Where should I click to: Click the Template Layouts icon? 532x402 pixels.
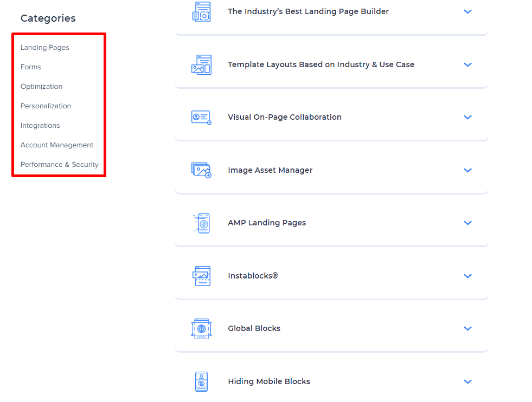pos(202,64)
